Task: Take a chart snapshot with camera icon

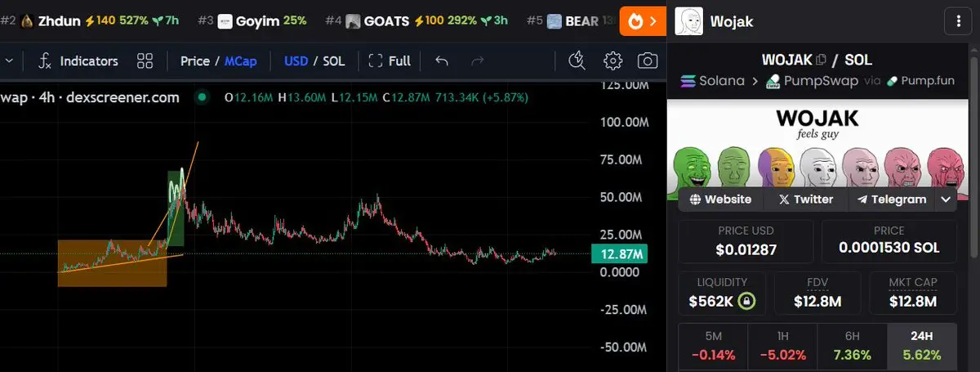Action: coord(648,61)
